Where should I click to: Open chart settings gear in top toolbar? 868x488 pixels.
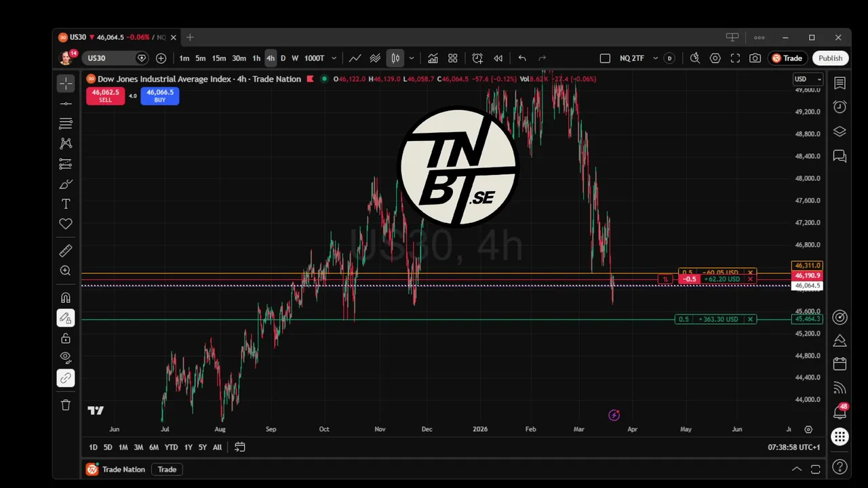[x=715, y=58]
